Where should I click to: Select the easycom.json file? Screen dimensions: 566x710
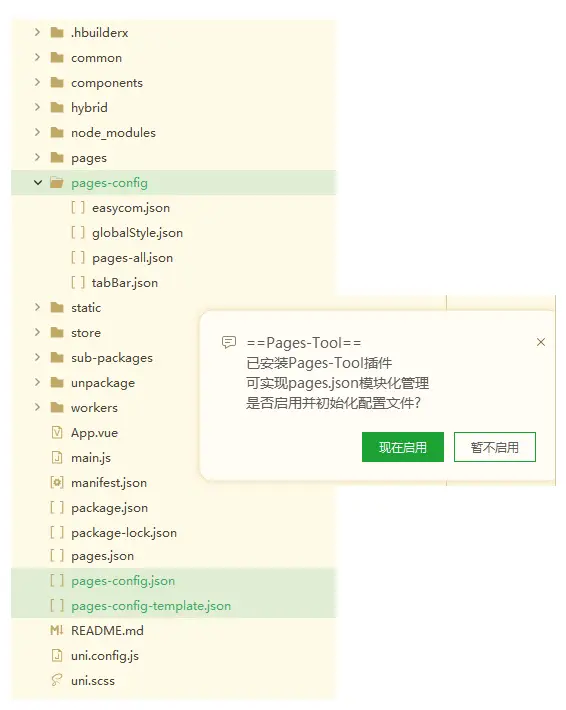(131, 208)
